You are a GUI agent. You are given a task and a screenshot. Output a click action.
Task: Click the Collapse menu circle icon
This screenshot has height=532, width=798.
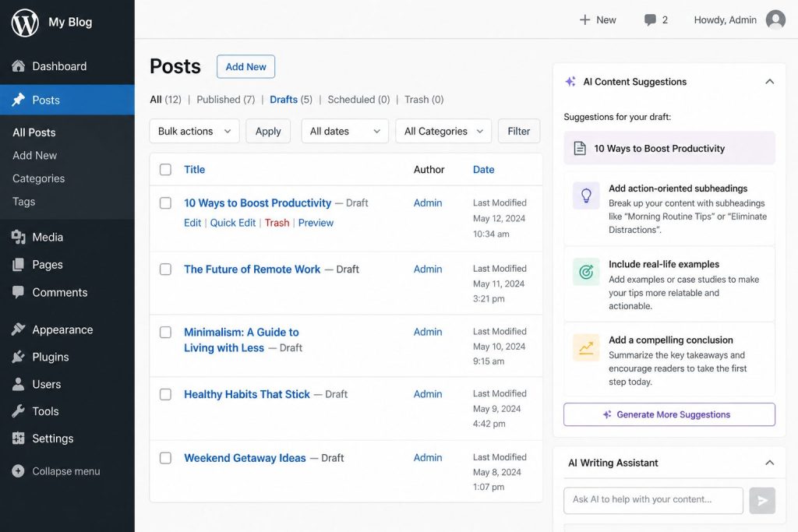point(19,471)
